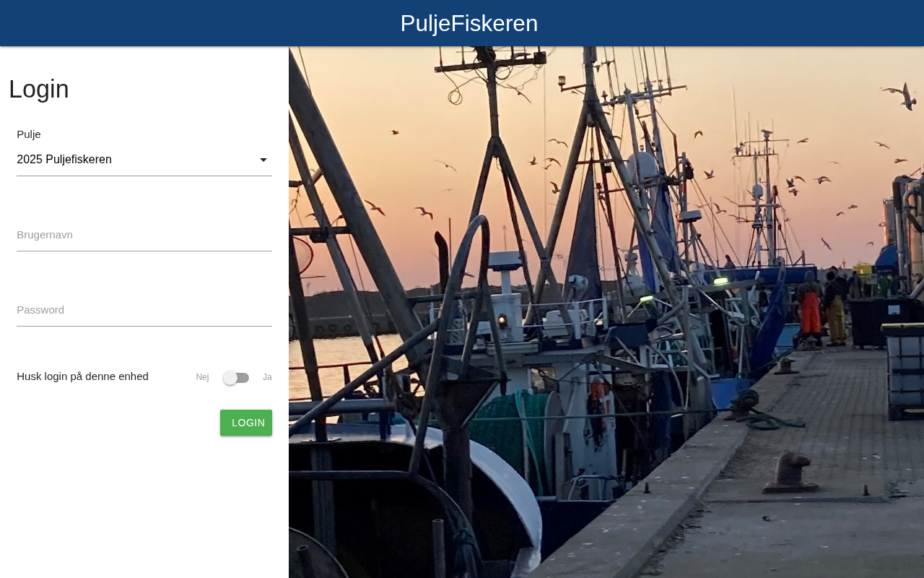Click the Pulje field label
Viewport: 924px width, 578px height.
pyautogui.click(x=29, y=134)
